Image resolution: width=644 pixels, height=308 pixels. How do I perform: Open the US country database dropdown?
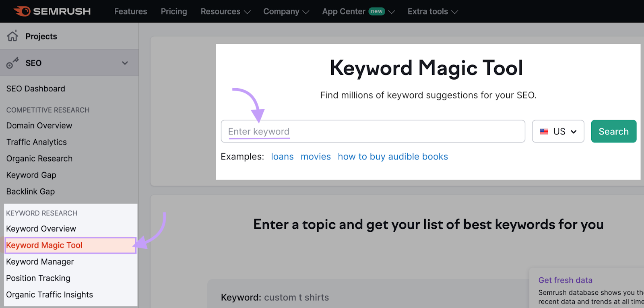558,131
